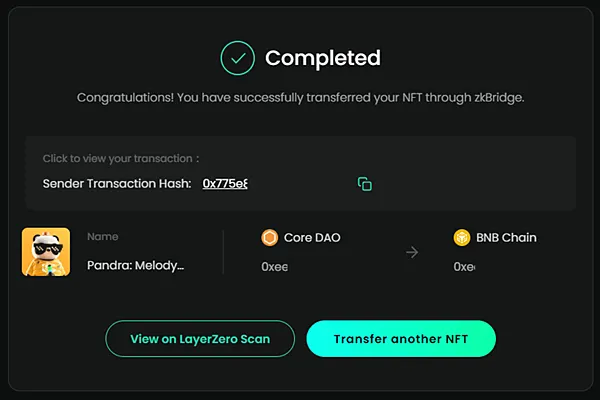
Task: Click the BNB Chain destination address
Action: point(464,267)
